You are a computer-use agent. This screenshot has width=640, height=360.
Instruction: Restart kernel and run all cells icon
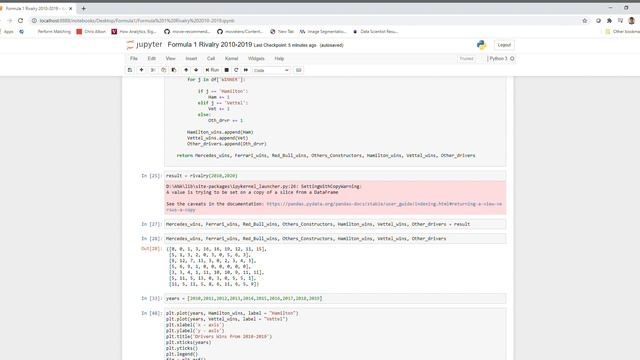click(246, 70)
